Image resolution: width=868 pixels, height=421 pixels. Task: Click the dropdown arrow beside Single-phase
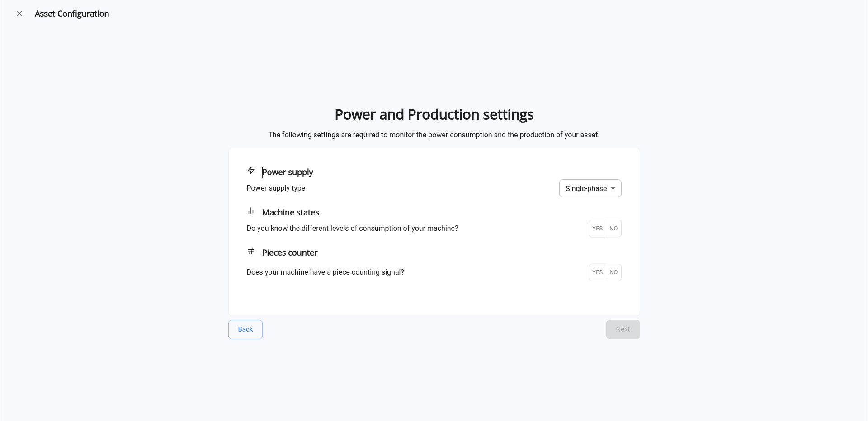point(613,189)
